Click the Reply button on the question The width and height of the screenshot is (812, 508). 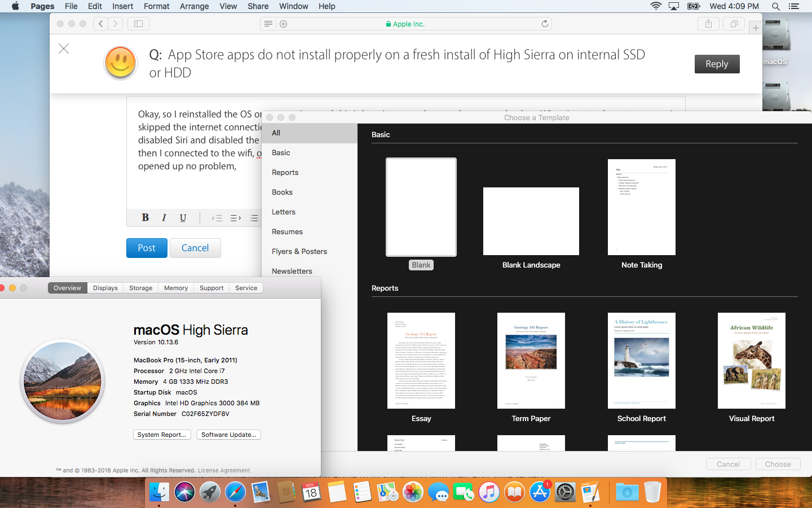[x=717, y=64]
